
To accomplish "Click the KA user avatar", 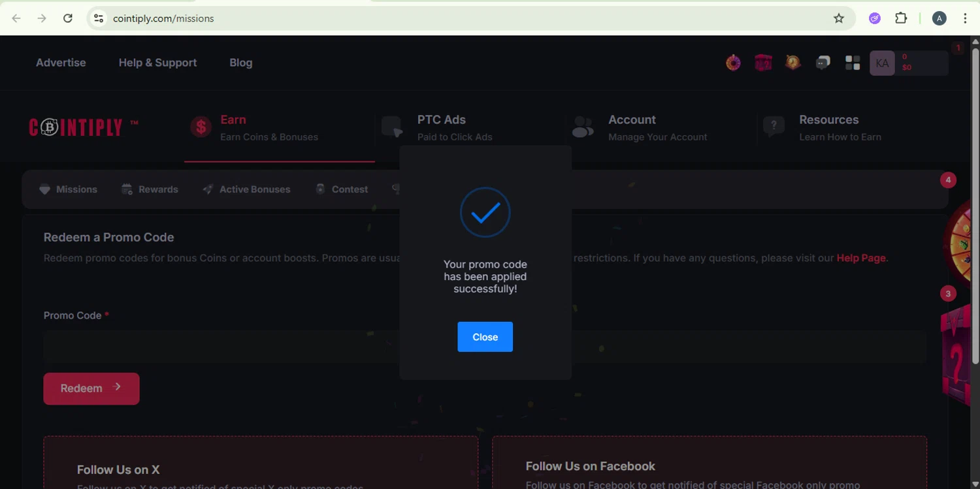I will tap(882, 63).
